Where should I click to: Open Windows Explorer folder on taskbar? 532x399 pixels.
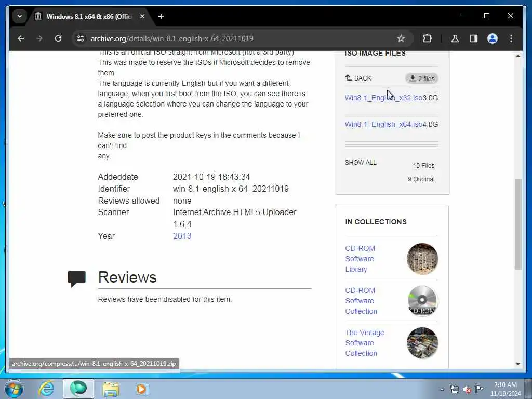[111, 389]
